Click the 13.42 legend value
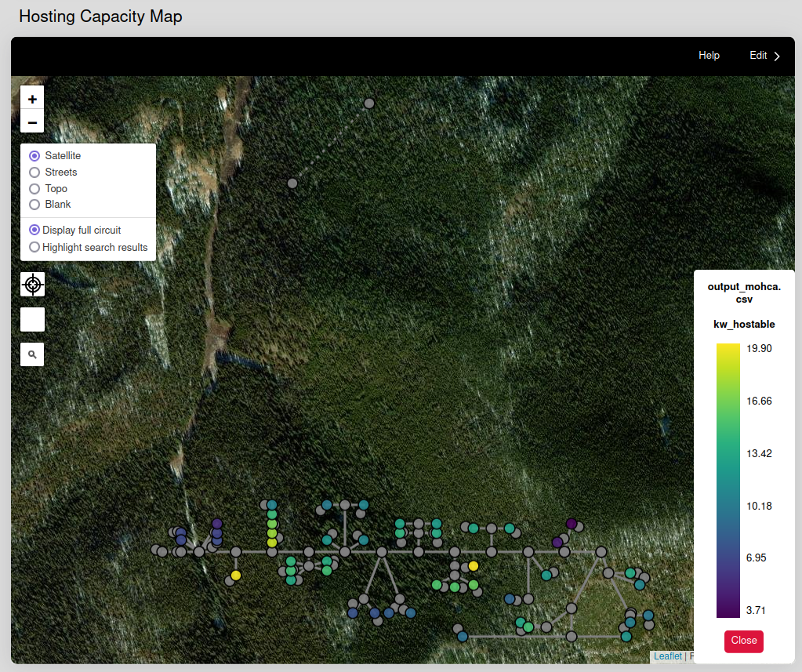802x672 pixels. click(759, 454)
